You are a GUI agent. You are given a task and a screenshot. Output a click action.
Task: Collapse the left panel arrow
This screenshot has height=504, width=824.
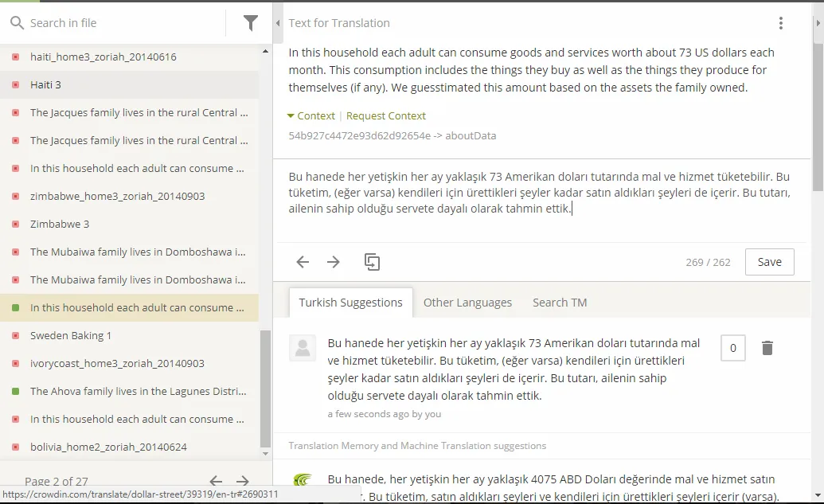pos(278,23)
